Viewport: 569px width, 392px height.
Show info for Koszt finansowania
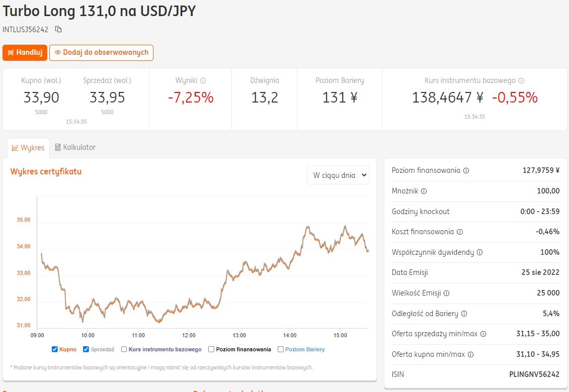point(460,232)
